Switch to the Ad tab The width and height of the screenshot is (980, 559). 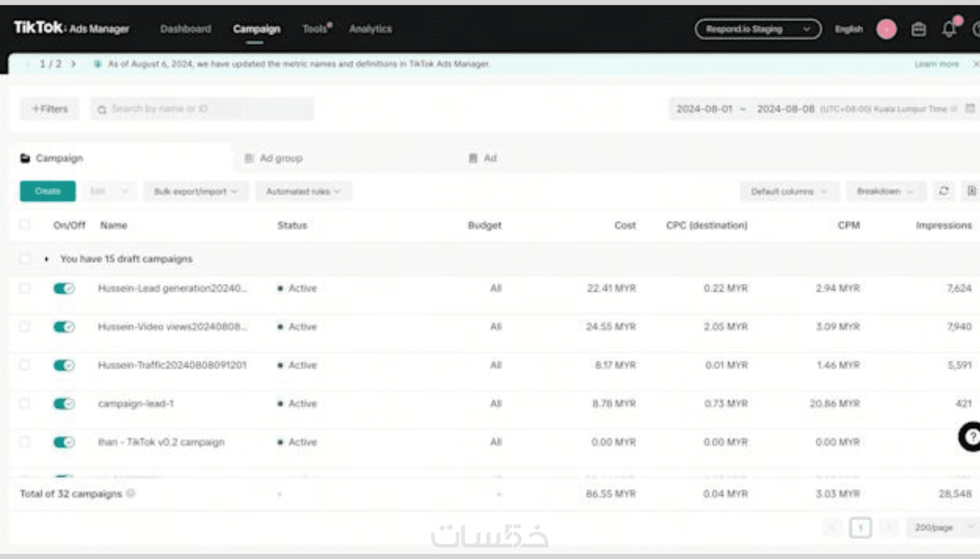coord(483,158)
